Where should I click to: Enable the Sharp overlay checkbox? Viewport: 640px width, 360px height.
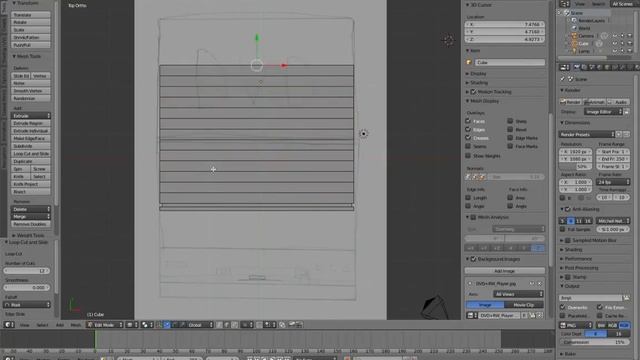click(510, 121)
